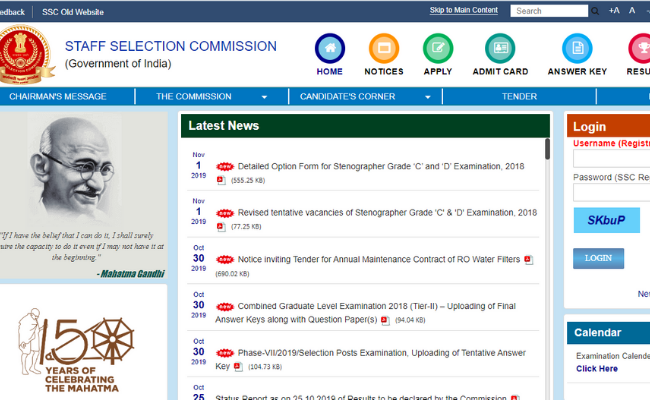
Task: Follow the Skip to Main Content link
Action: coord(463,10)
